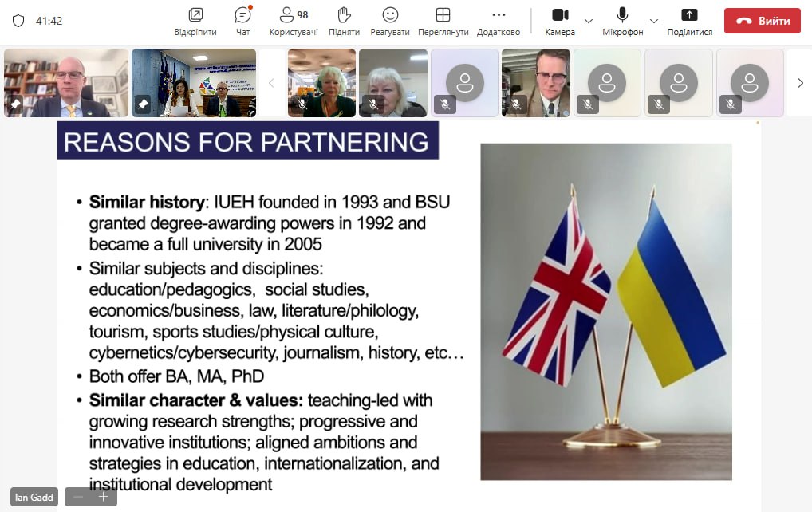Click the 'Similar character & values:' heading
Screen dimensions: 812x512
[195, 400]
